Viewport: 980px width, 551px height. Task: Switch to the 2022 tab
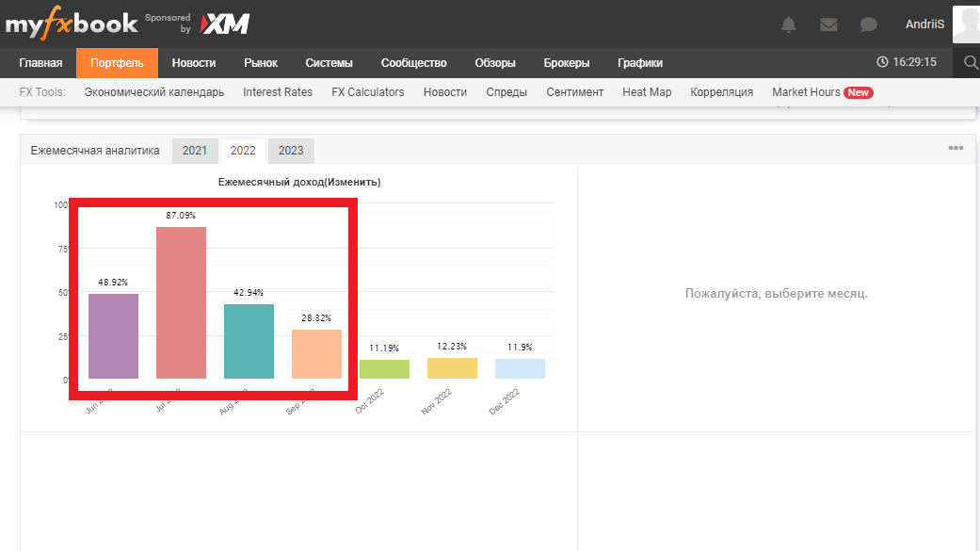(243, 151)
